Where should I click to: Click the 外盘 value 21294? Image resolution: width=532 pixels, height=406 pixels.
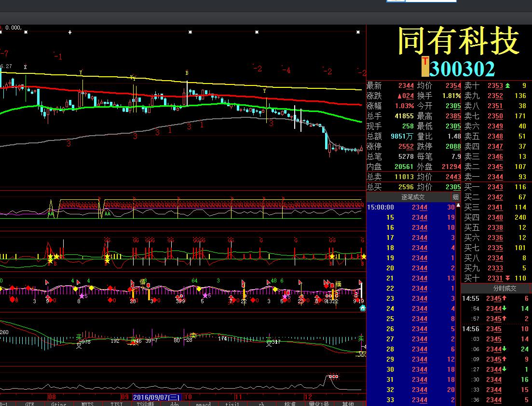pyautogui.click(x=451, y=167)
